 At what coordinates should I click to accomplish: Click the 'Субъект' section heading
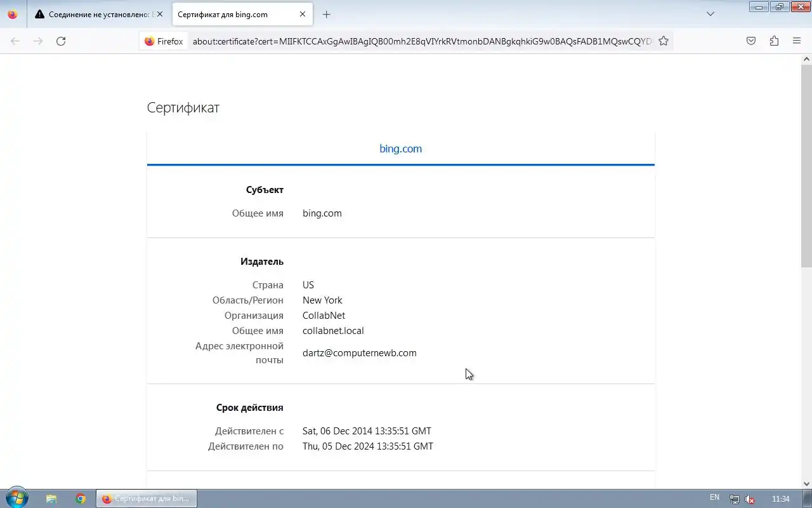point(265,190)
